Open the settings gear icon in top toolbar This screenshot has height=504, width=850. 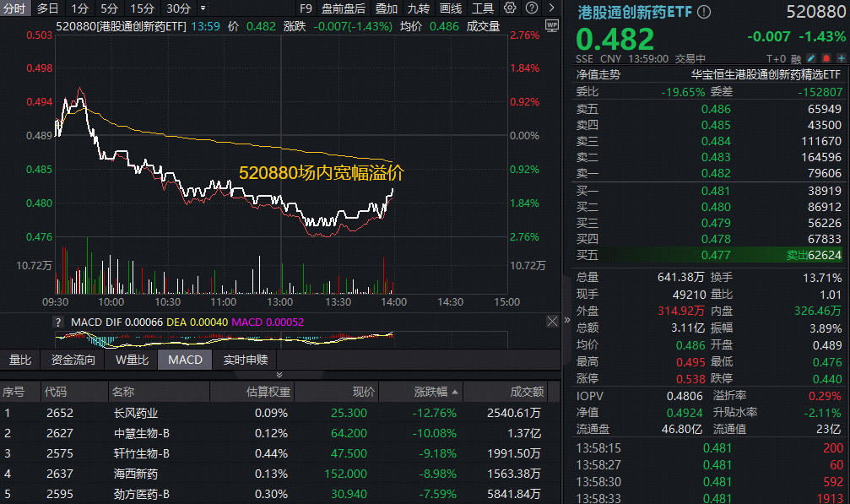pyautogui.click(x=510, y=8)
